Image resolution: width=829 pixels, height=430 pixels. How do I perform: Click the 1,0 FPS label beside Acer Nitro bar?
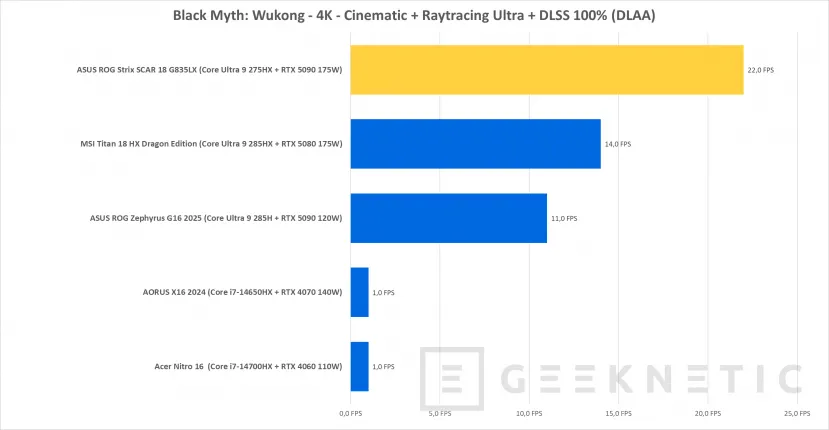coord(383,367)
